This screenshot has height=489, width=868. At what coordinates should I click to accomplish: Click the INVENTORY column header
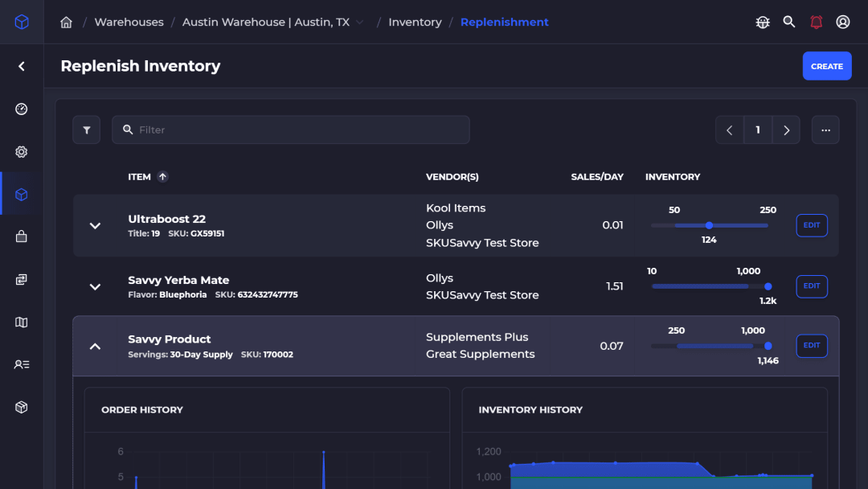point(673,177)
